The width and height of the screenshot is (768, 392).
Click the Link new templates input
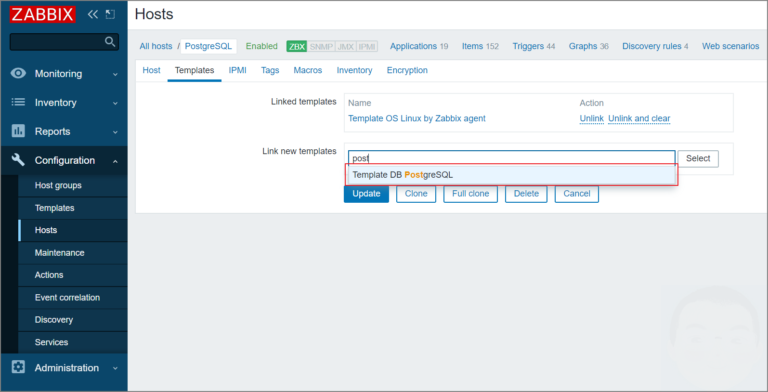click(511, 159)
